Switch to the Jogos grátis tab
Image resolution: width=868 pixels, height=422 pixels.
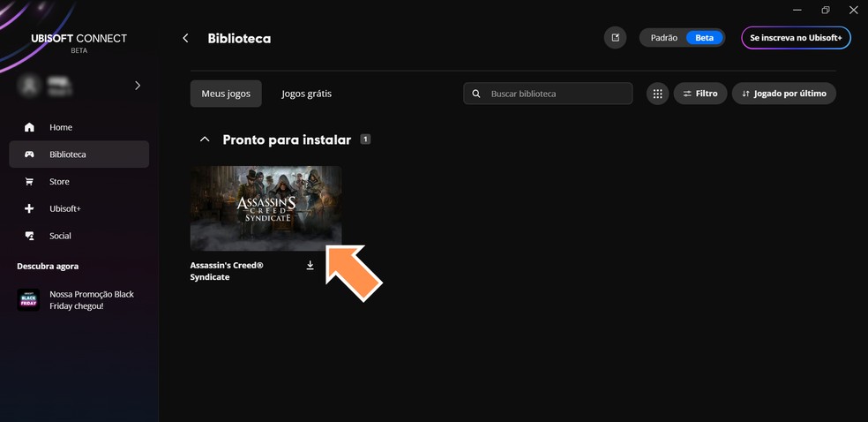[x=307, y=94]
